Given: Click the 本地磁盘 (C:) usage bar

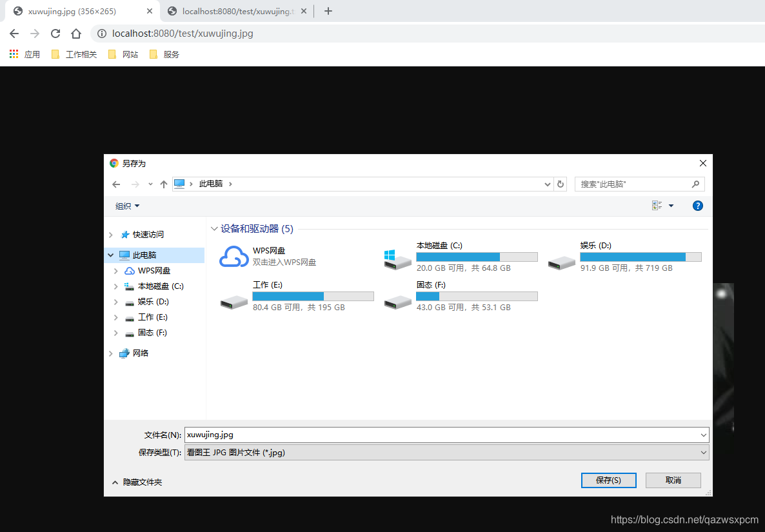Looking at the screenshot, I should [477, 257].
